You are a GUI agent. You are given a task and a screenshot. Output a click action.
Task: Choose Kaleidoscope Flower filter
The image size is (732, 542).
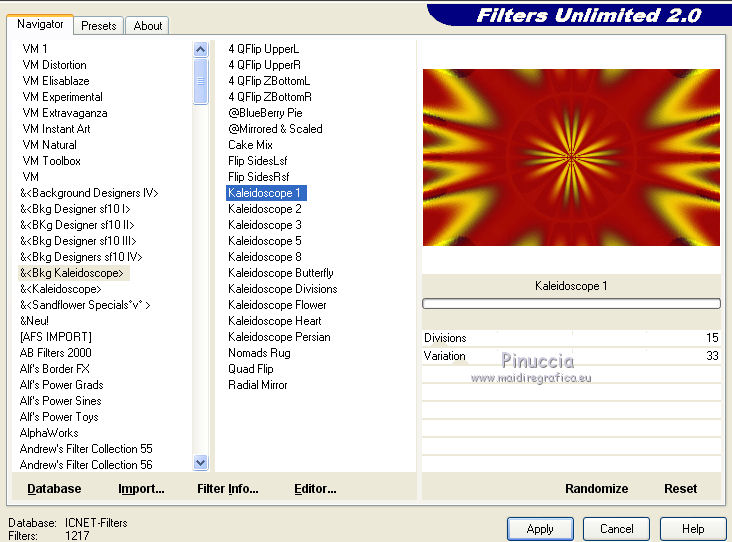point(277,305)
